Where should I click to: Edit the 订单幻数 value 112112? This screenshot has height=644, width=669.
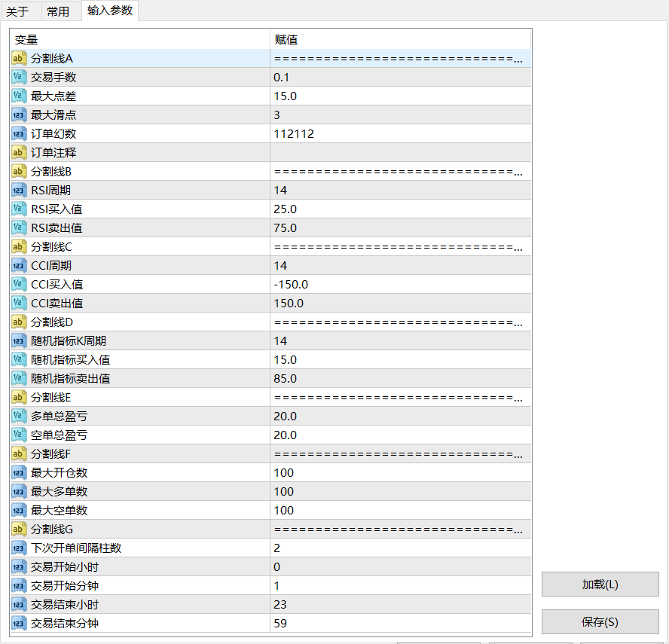point(399,134)
